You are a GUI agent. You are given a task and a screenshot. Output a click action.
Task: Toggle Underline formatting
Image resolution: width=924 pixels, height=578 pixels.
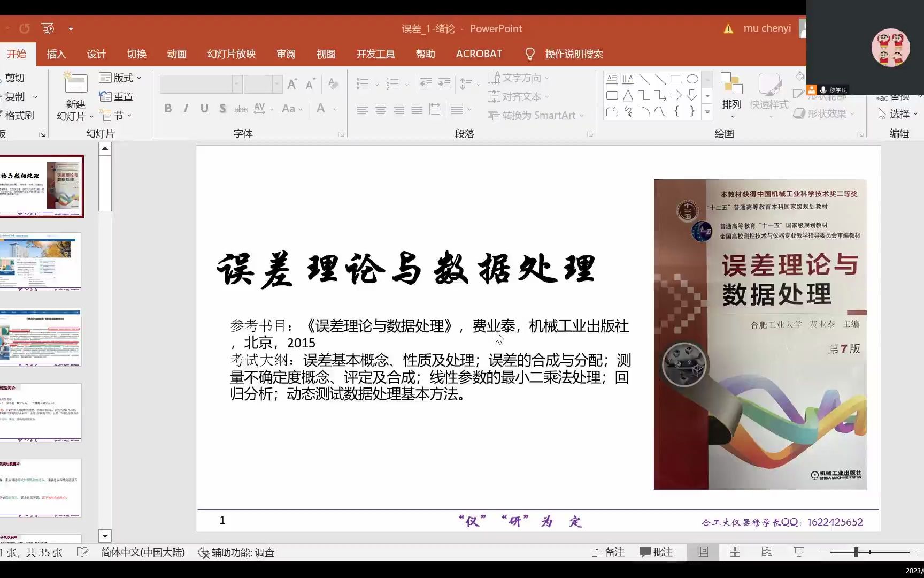(x=204, y=109)
